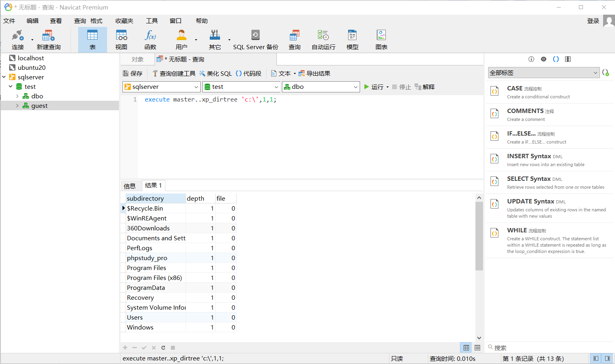615x364 pixels.
Task: Click the SQL editor line 1
Action: (x=310, y=100)
